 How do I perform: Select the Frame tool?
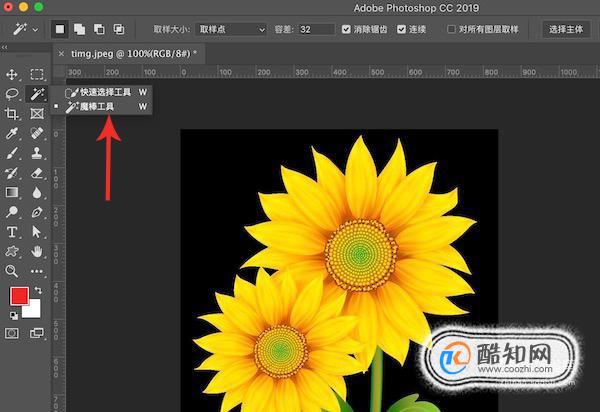click(37, 114)
